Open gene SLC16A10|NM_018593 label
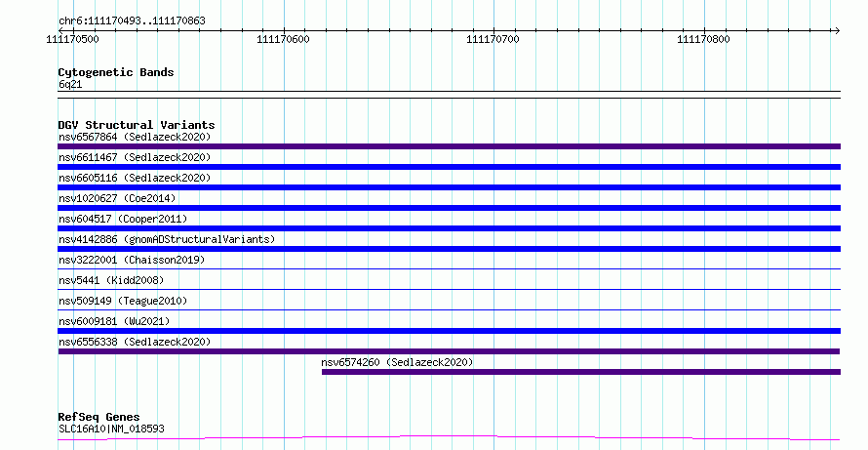The height and width of the screenshot is (450, 868). (111, 429)
